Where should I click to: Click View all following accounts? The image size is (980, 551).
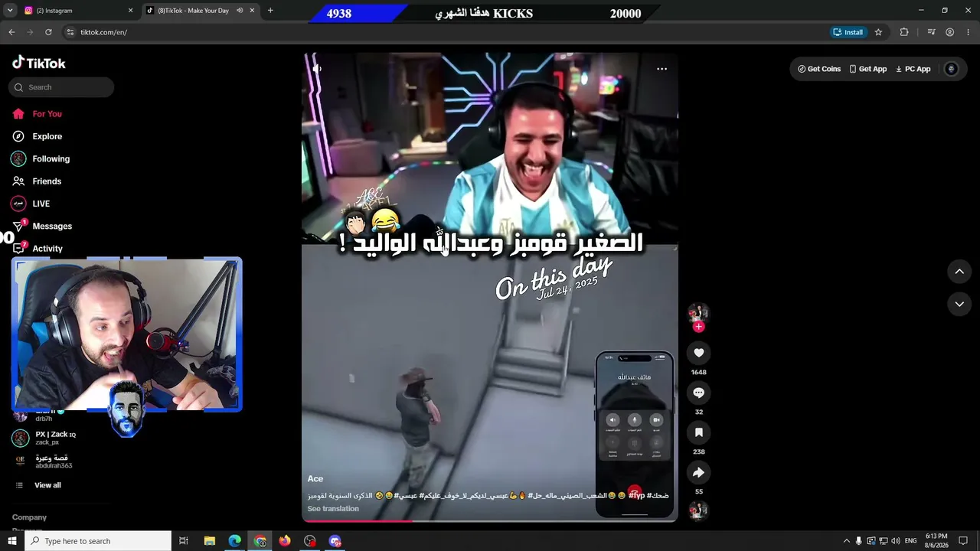pyautogui.click(x=47, y=485)
